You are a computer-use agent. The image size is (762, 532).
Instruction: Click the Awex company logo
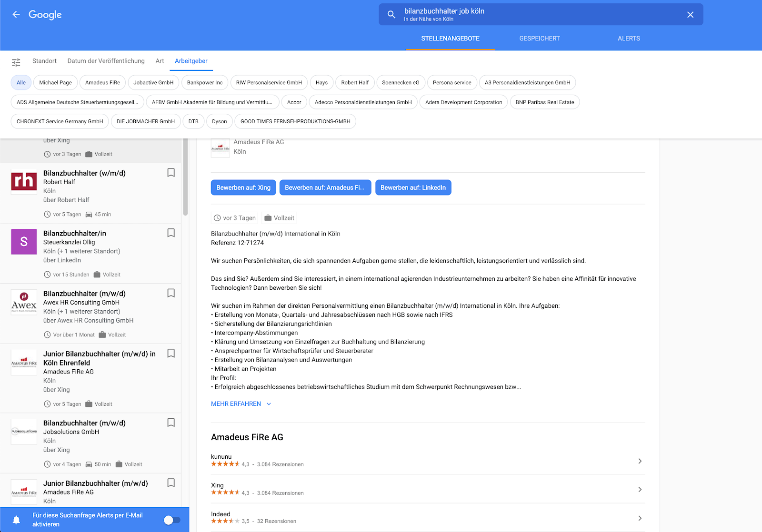click(24, 302)
